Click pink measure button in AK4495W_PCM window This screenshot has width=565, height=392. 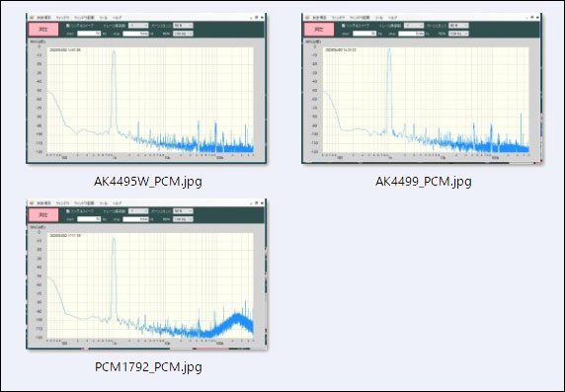tap(43, 30)
